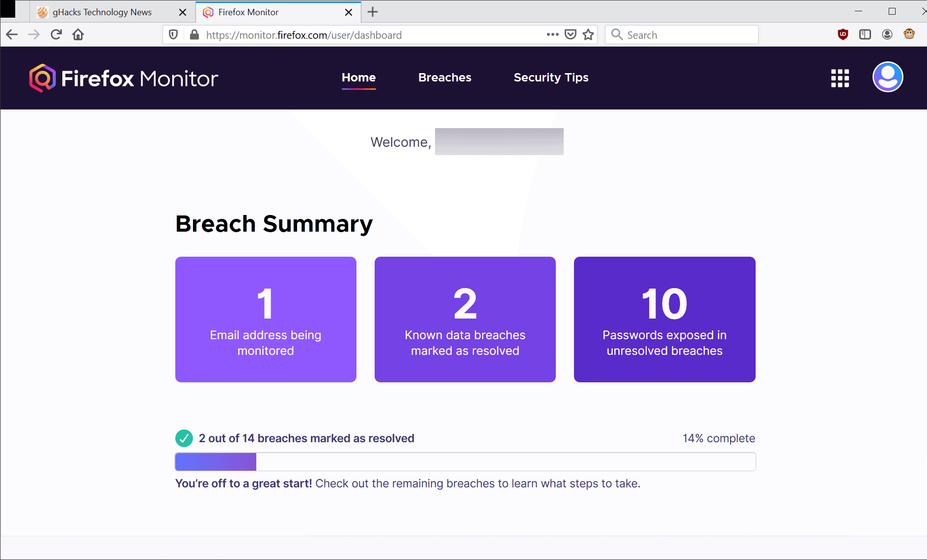This screenshot has height=560, width=927.
Task: Click the Breach Summary heading
Action: point(274,224)
